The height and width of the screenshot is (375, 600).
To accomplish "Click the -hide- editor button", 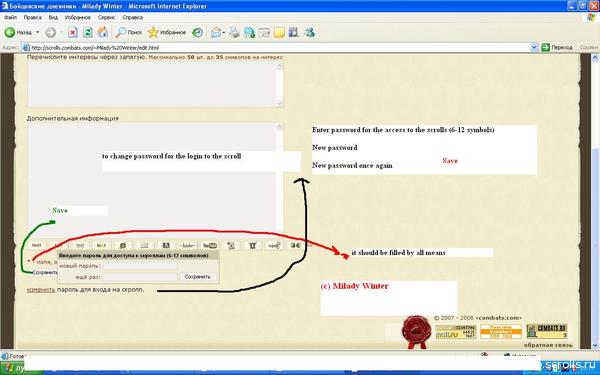I will coord(188,245).
